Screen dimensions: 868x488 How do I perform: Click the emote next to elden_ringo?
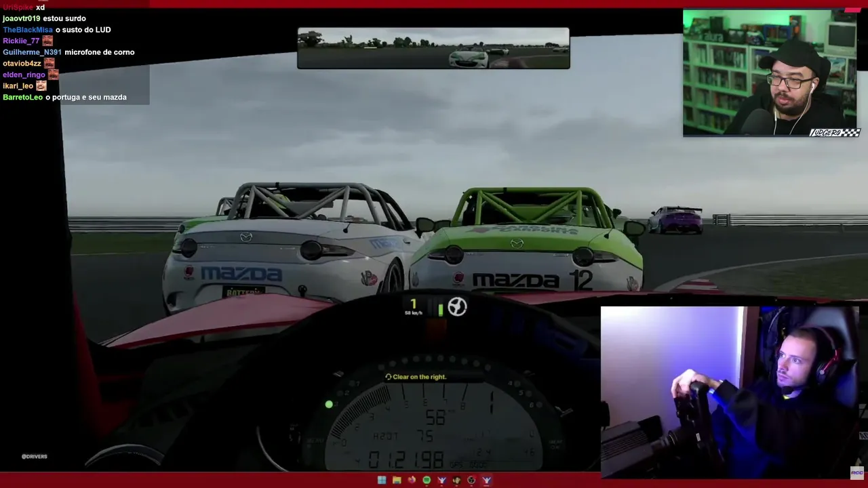53,75
